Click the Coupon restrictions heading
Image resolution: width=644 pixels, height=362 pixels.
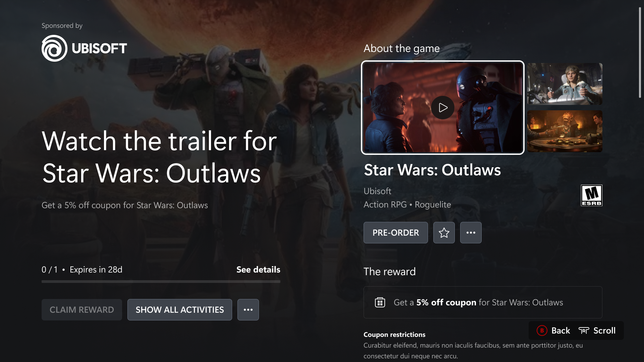pyautogui.click(x=394, y=335)
